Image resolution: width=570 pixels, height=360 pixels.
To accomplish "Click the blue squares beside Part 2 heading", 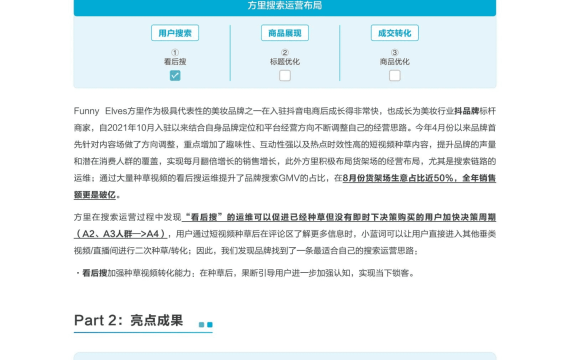I will [206, 324].
